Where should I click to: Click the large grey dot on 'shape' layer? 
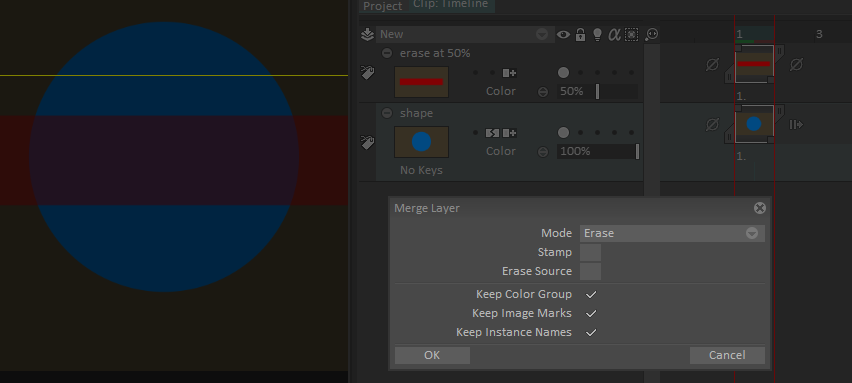click(x=563, y=133)
